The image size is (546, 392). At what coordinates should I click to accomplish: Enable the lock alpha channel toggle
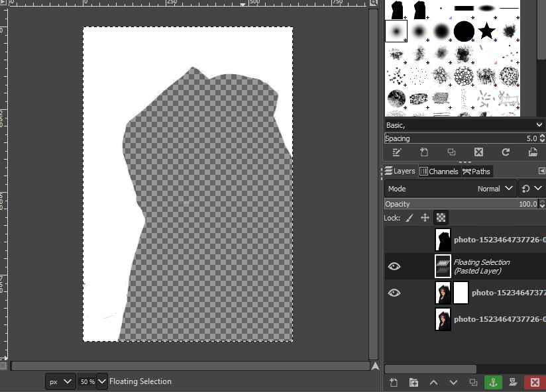coord(439,217)
